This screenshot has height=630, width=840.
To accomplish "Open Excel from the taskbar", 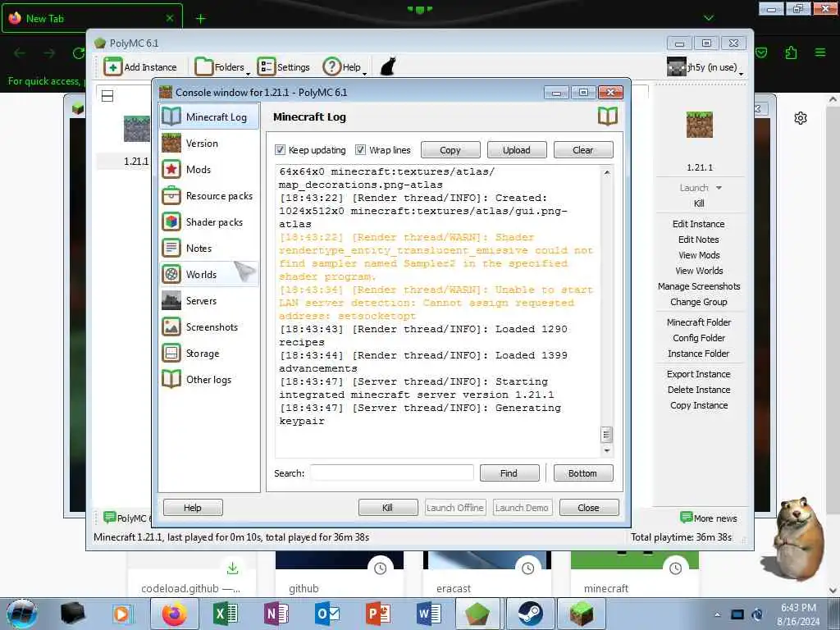I will [226, 614].
